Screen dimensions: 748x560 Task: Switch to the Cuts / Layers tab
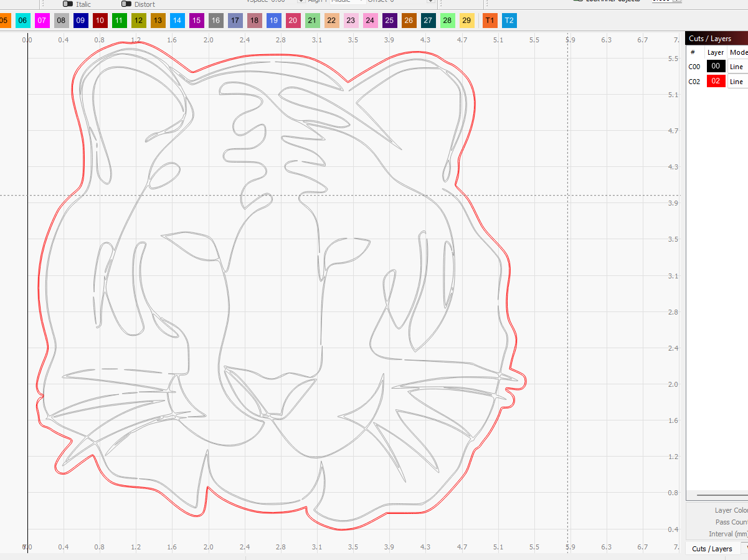pos(712,549)
